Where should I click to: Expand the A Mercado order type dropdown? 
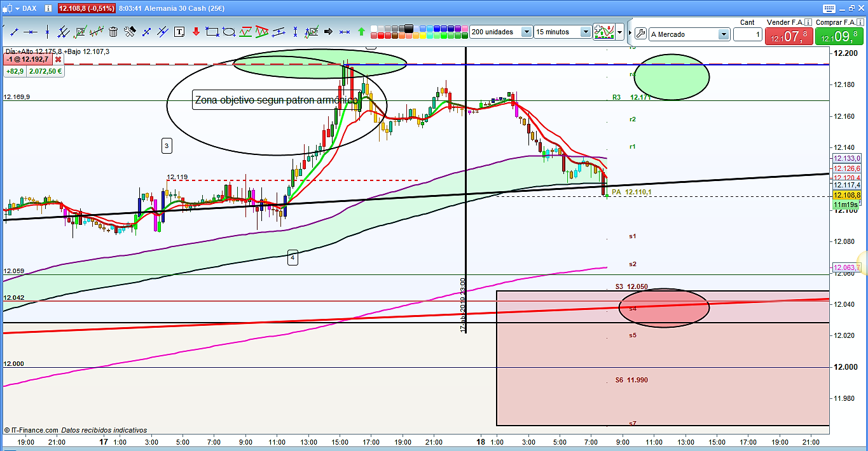pyautogui.click(x=723, y=34)
